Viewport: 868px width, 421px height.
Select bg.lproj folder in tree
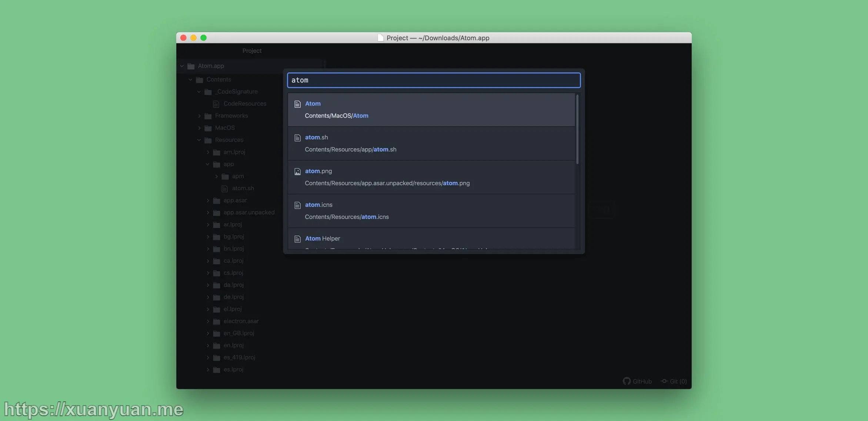(234, 236)
